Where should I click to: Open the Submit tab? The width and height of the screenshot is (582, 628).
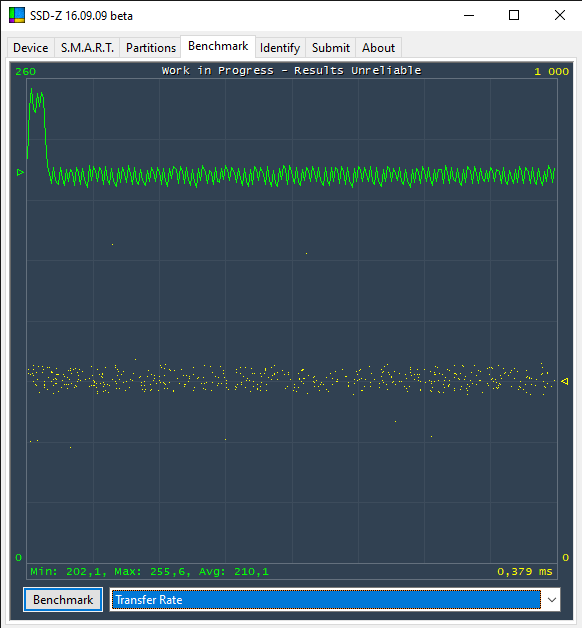coord(330,48)
